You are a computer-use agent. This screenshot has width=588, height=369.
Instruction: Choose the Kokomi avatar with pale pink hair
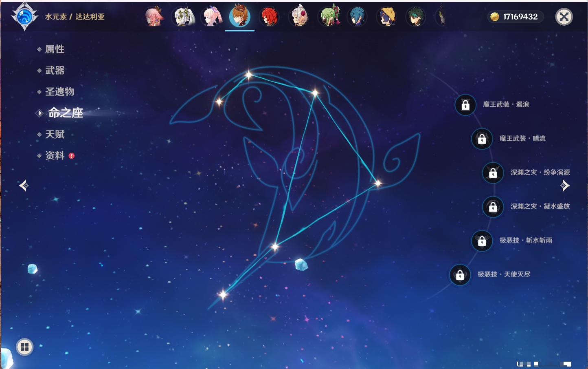pyautogui.click(x=212, y=17)
